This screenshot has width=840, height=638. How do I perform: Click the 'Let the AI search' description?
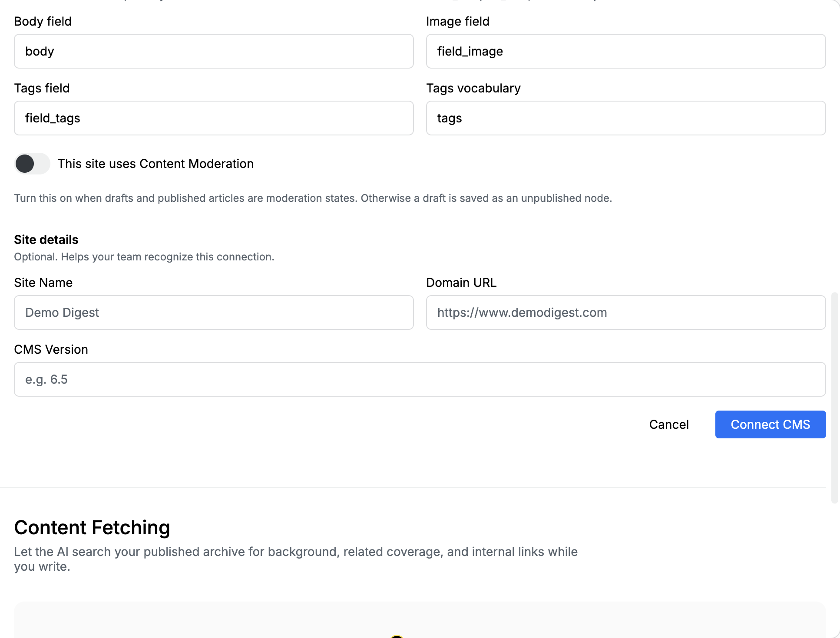tap(296, 559)
